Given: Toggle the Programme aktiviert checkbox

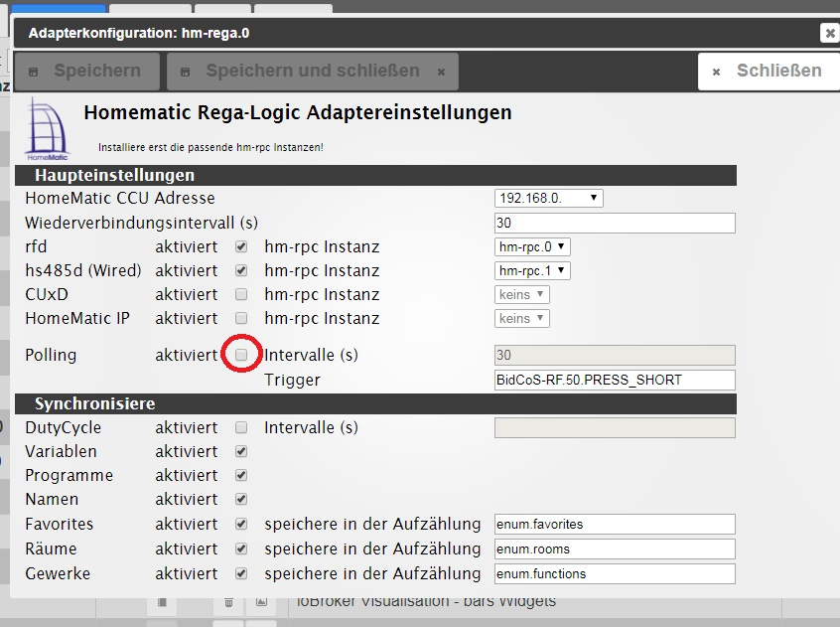Looking at the screenshot, I should pos(241,475).
